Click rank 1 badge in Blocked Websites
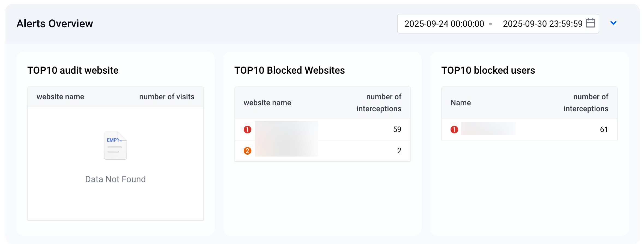The image size is (644, 252). coord(248,130)
